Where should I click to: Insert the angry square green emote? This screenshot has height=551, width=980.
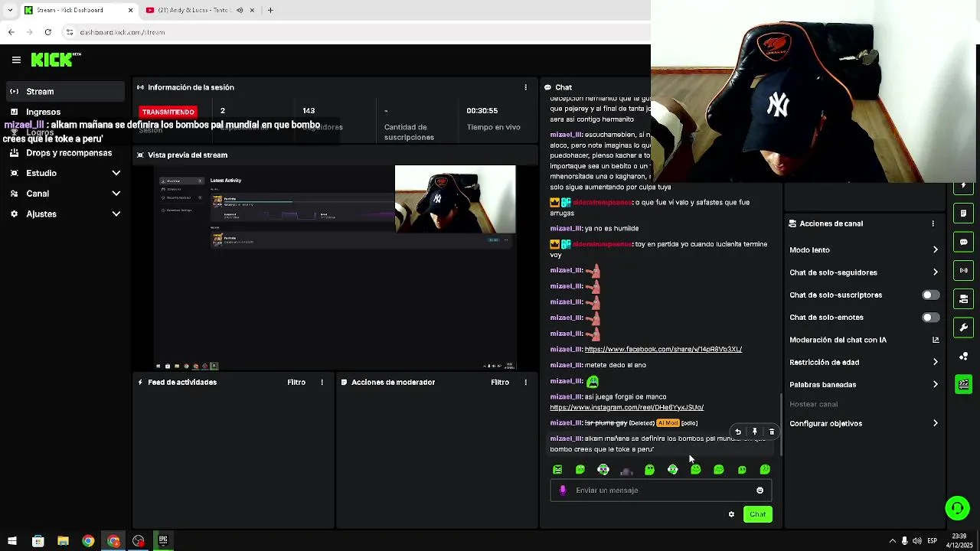coord(557,469)
